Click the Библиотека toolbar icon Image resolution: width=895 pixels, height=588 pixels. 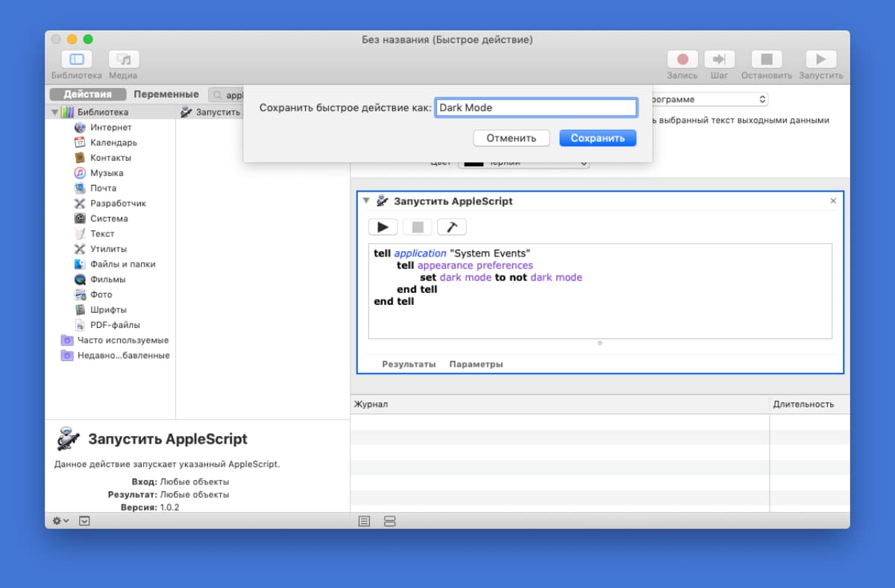tap(76, 60)
